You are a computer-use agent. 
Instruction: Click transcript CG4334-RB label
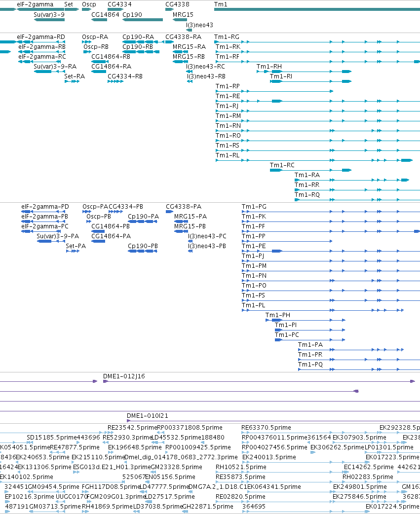pyautogui.click(x=125, y=76)
